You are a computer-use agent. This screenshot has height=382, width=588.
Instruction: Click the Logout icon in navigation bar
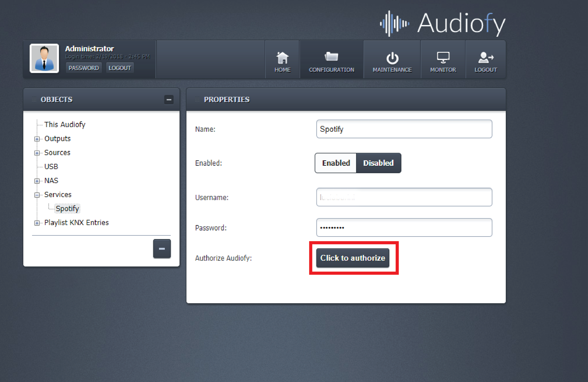tap(485, 58)
